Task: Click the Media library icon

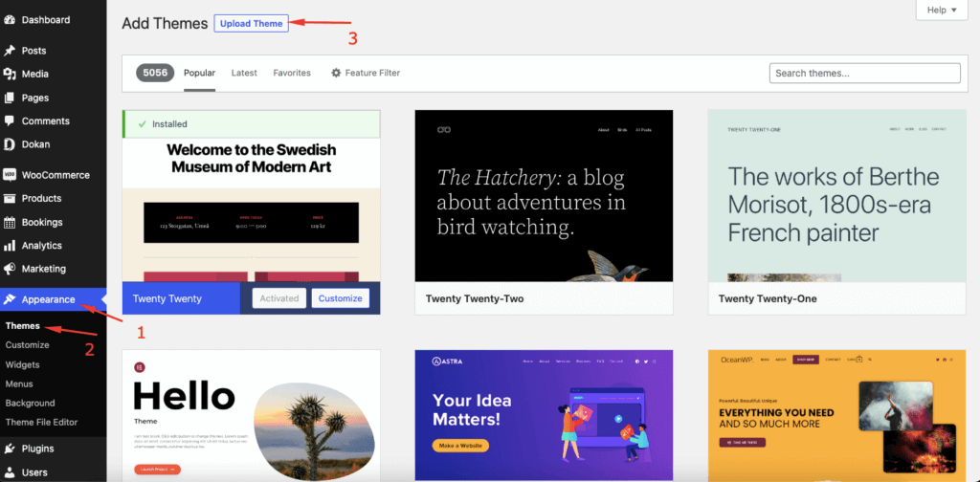Action: [x=10, y=74]
